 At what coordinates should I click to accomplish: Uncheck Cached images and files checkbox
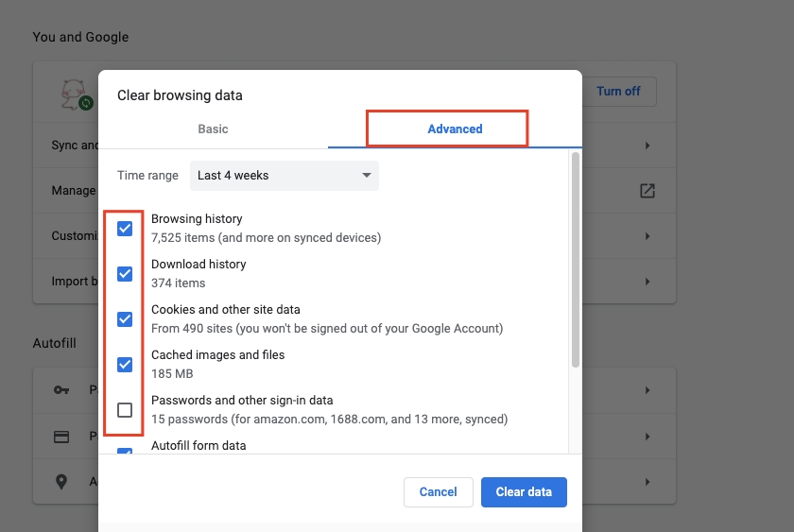125,365
